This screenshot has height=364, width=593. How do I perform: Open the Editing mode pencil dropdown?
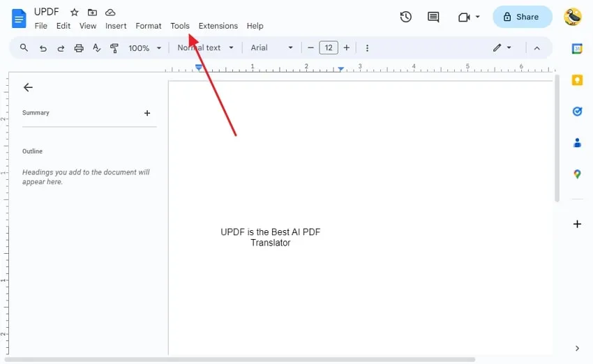click(x=502, y=47)
